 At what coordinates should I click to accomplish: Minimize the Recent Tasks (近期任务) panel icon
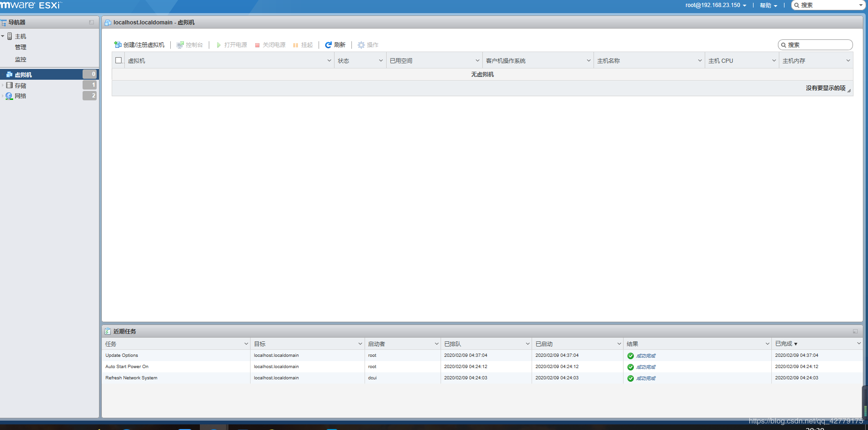click(x=855, y=332)
